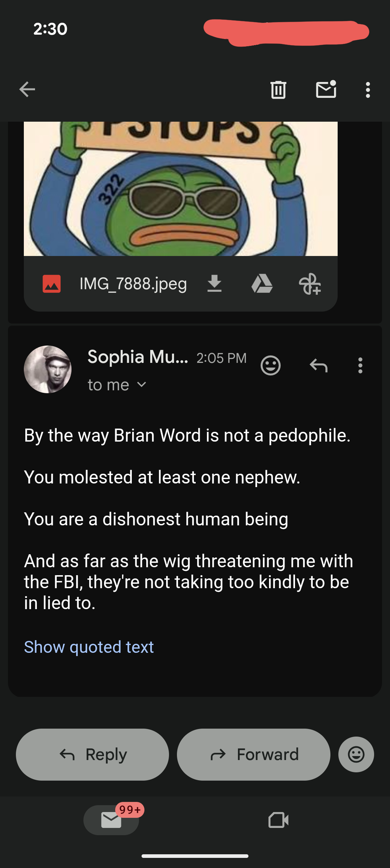Save the attachment to Google Drive

[262, 283]
